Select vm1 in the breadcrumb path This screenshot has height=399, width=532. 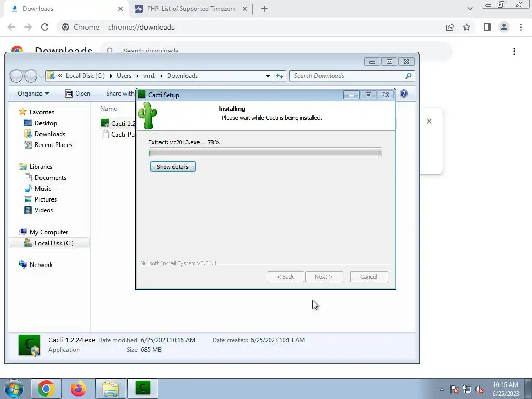149,76
